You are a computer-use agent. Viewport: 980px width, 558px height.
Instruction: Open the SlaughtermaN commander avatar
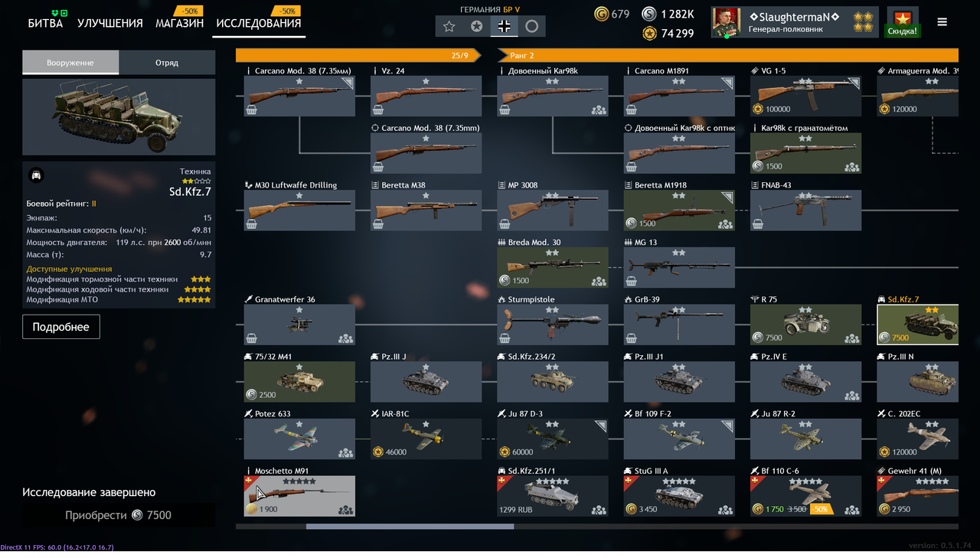pyautogui.click(x=727, y=22)
